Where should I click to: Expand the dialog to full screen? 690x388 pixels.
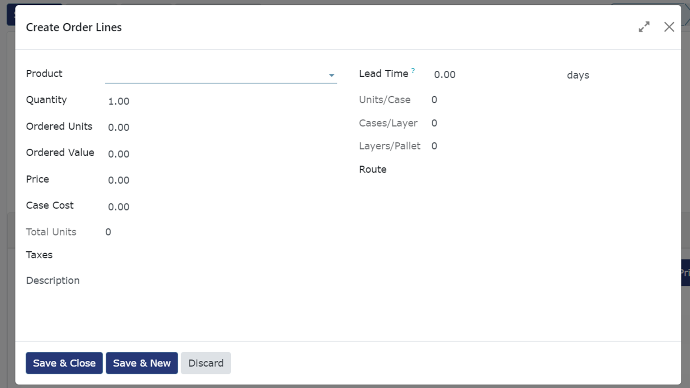click(644, 27)
